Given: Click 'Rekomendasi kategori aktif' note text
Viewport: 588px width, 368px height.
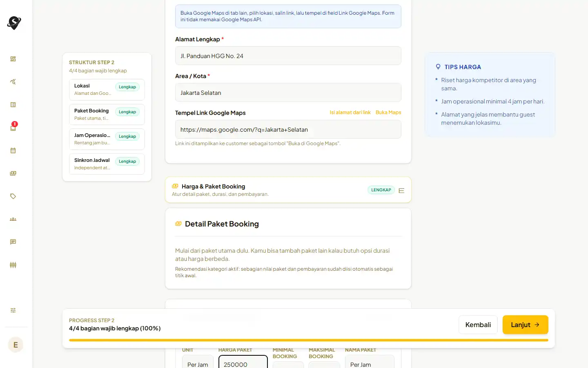Looking at the screenshot, I should (x=284, y=272).
